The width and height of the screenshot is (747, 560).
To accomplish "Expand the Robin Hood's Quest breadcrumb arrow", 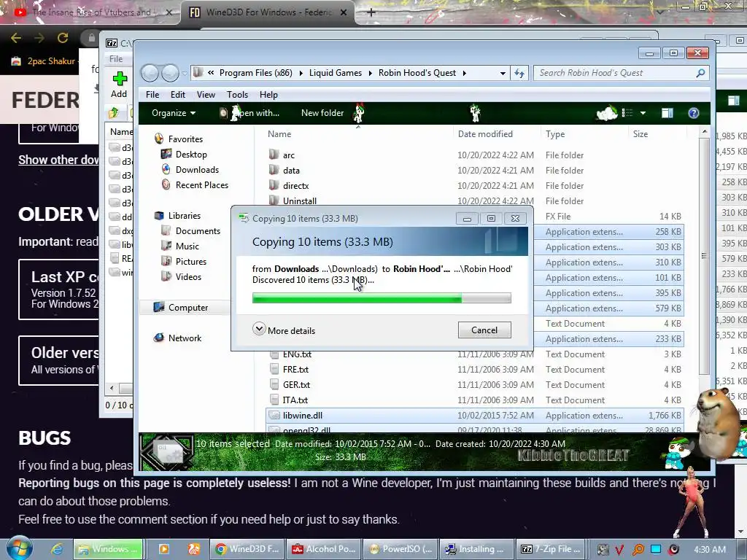I will (x=465, y=74).
